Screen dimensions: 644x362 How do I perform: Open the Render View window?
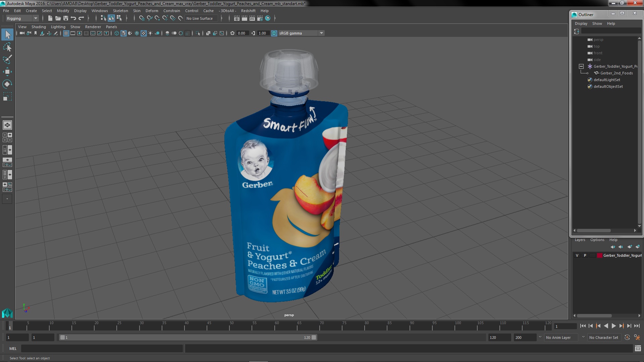point(237,18)
